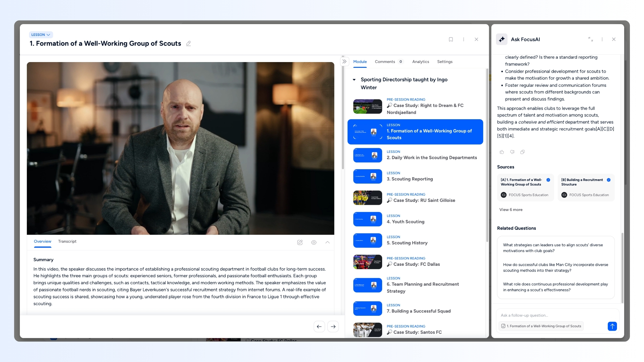Open the Analytics tab
The width and height of the screenshot is (644, 362).
point(420,61)
